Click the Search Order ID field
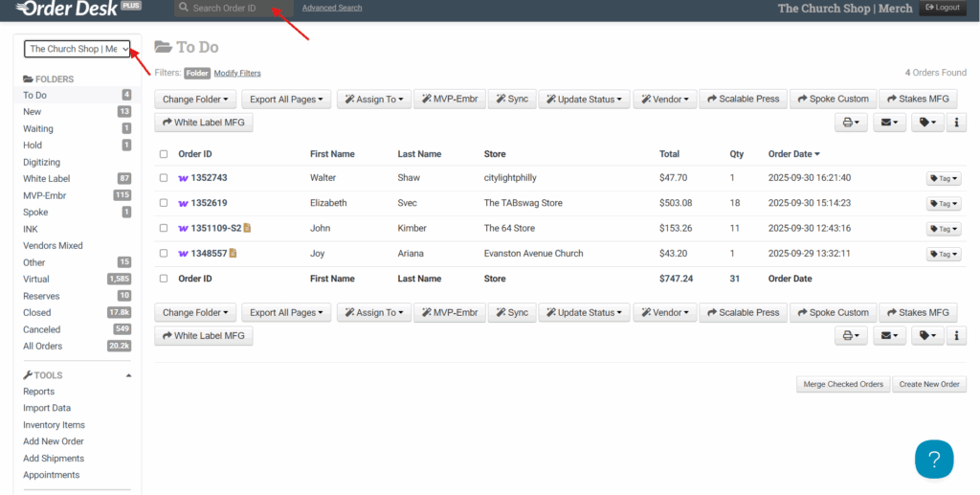The height and width of the screenshot is (495, 980). click(234, 8)
